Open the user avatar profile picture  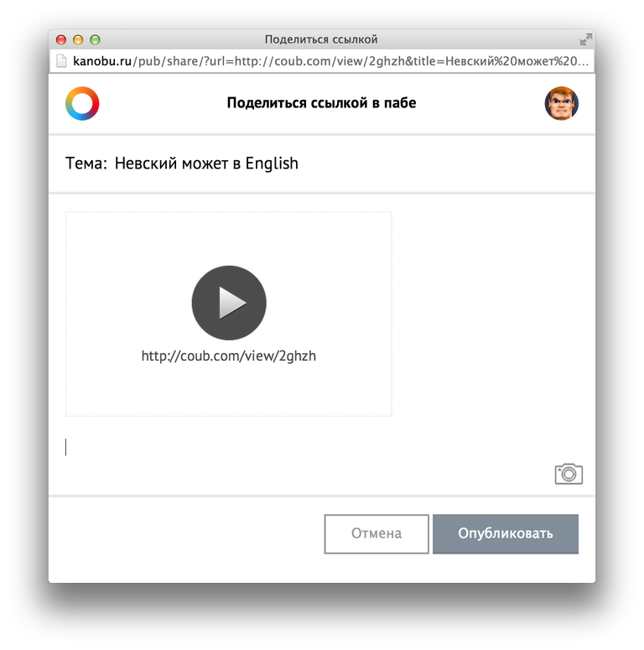[x=562, y=103]
